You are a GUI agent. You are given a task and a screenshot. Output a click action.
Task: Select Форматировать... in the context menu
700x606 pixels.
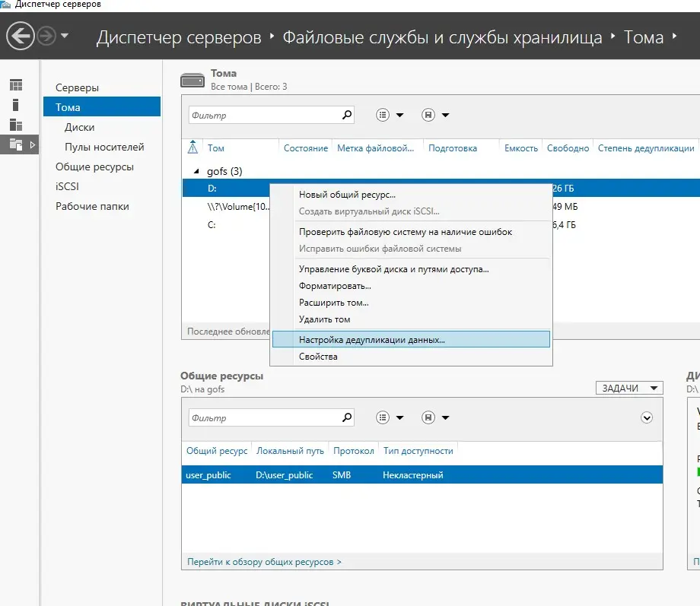(x=335, y=286)
